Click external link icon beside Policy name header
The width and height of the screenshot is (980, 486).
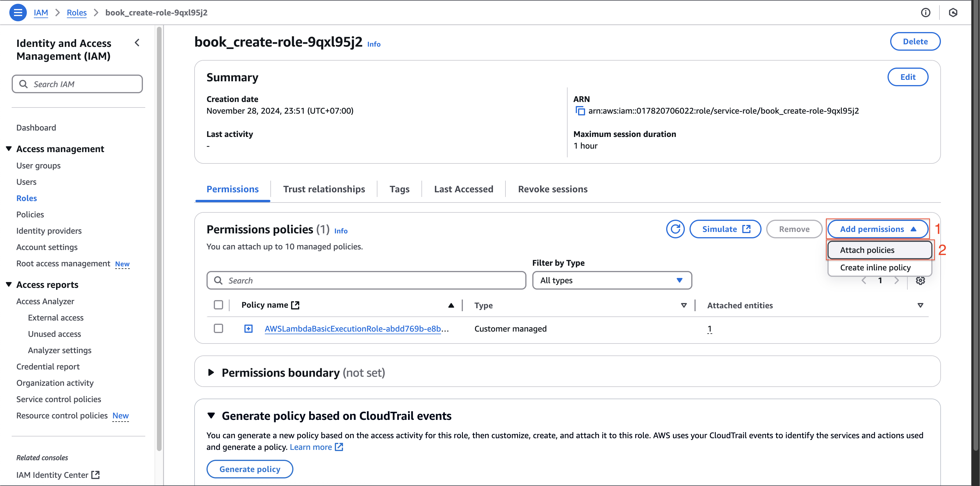point(295,305)
